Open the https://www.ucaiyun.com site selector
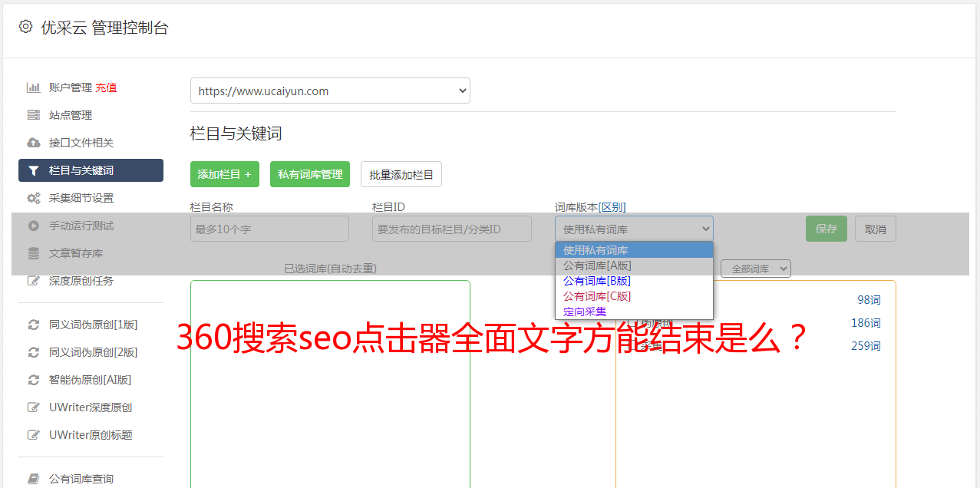The width and height of the screenshot is (980, 488). pyautogui.click(x=330, y=91)
